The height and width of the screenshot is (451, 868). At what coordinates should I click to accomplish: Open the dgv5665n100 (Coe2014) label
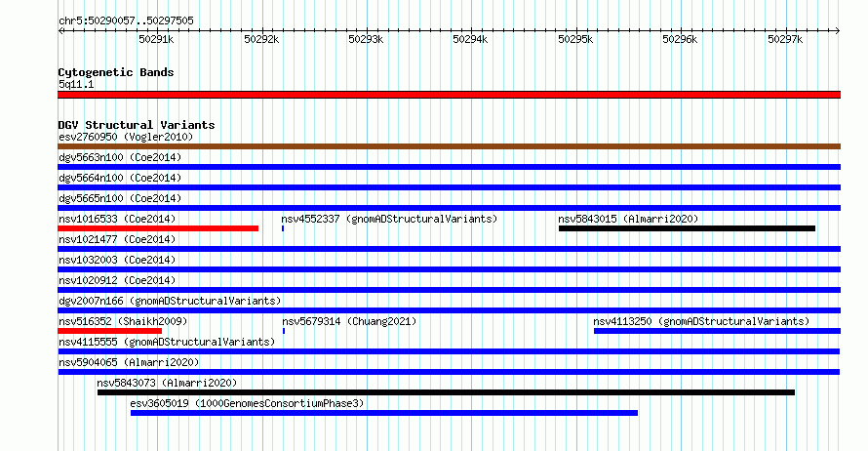click(120, 198)
